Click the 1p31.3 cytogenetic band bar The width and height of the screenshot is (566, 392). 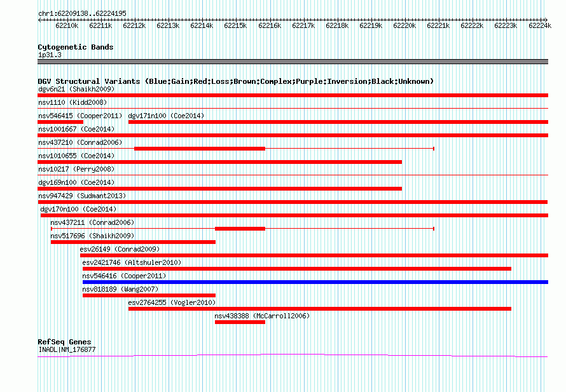[293, 62]
